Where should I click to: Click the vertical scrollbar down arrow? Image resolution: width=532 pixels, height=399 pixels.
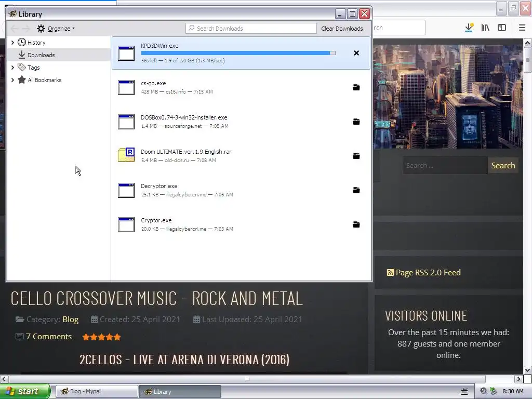pyautogui.click(x=527, y=370)
